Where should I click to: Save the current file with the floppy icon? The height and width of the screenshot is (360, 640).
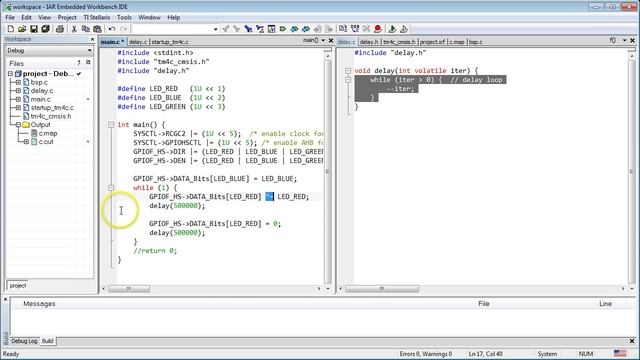(34, 29)
